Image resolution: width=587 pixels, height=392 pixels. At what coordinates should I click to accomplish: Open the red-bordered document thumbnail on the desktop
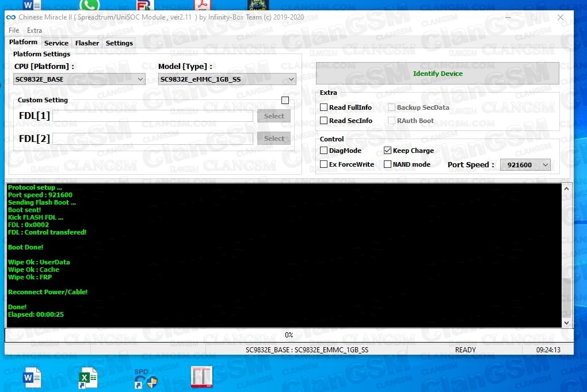[201, 376]
